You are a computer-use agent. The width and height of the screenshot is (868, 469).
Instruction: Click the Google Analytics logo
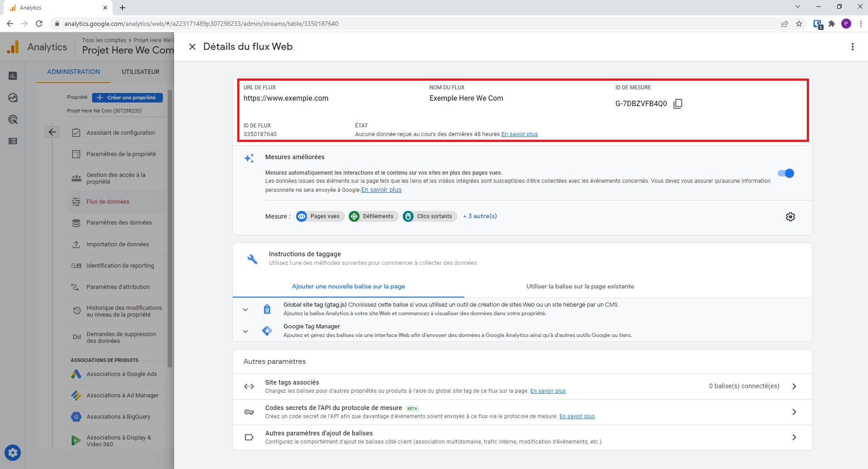[13, 47]
